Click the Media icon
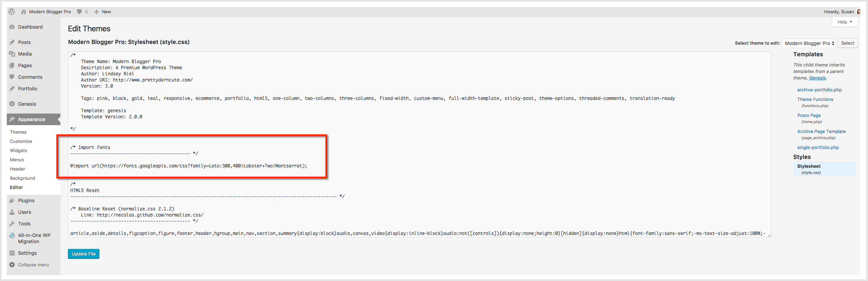 pos(12,54)
